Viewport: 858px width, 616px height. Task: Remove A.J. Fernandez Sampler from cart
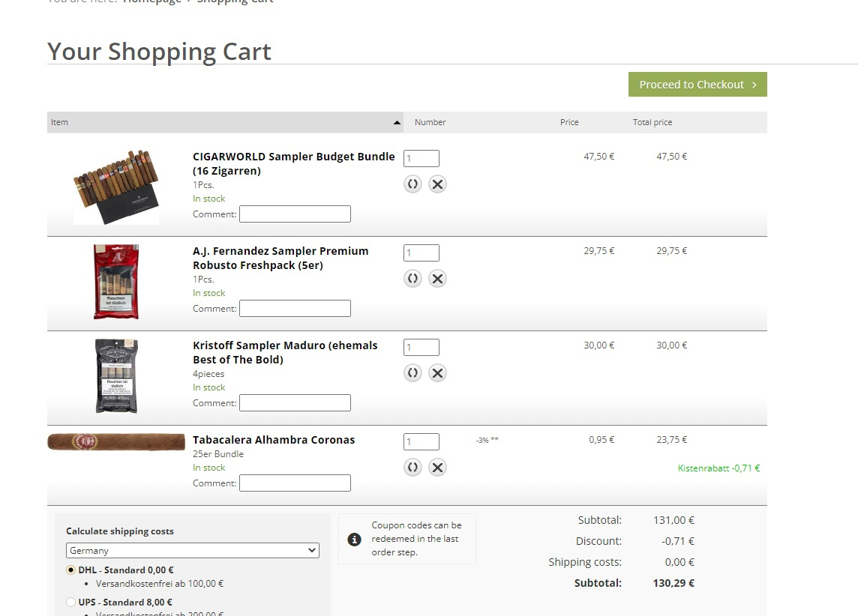[437, 279]
